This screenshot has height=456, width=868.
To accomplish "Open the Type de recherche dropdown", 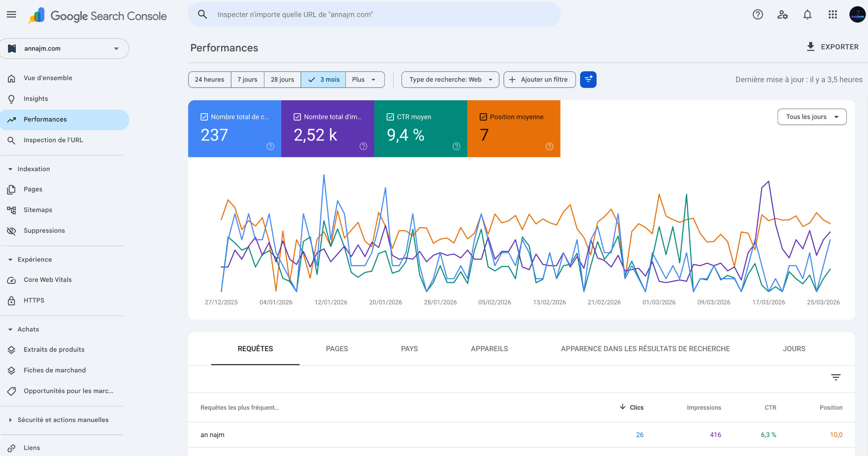I will pos(450,79).
